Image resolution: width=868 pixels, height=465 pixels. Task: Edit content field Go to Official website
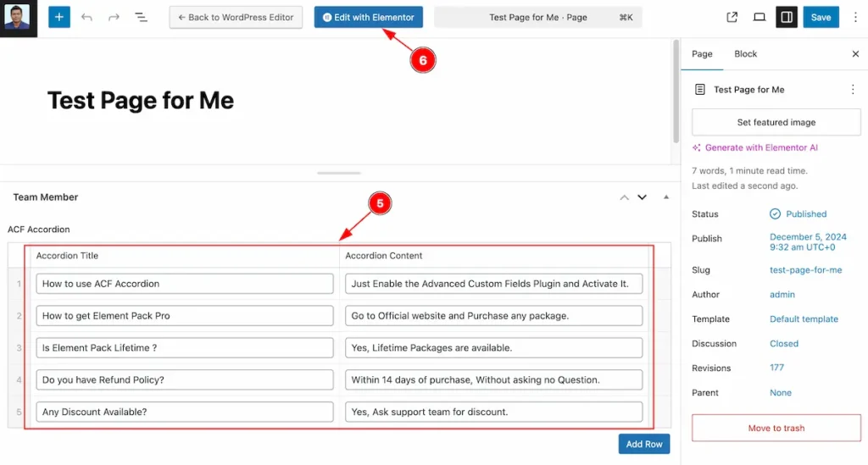click(494, 316)
